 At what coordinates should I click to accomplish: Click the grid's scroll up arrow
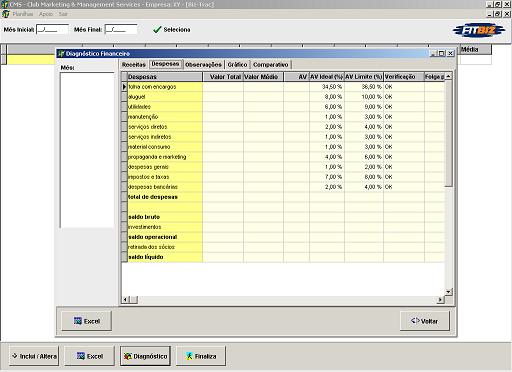tap(448, 76)
